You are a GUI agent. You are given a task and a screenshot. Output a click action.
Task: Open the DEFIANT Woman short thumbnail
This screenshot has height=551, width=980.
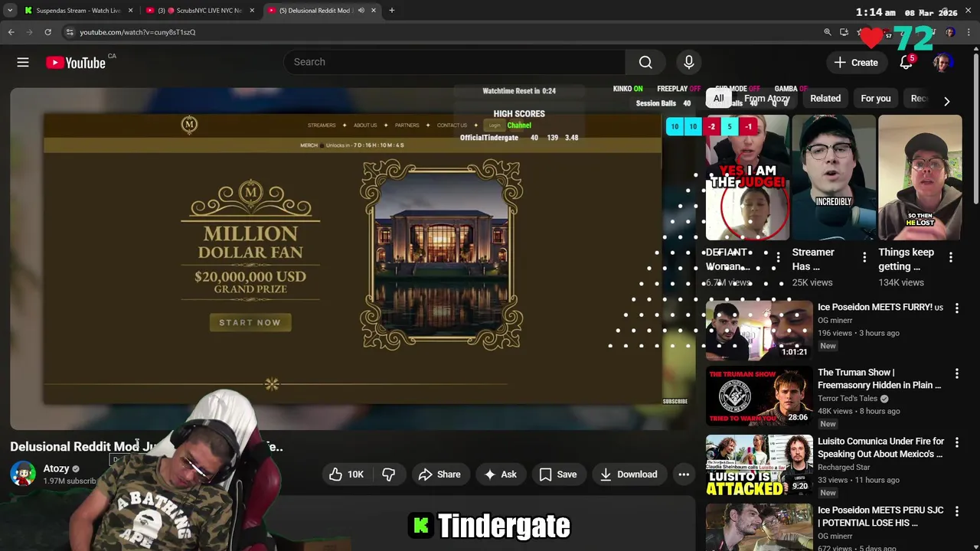tap(746, 178)
